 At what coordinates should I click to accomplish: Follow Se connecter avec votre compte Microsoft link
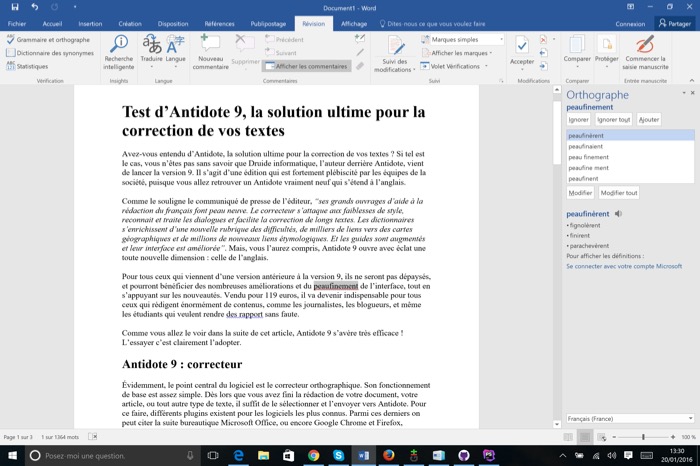624,267
